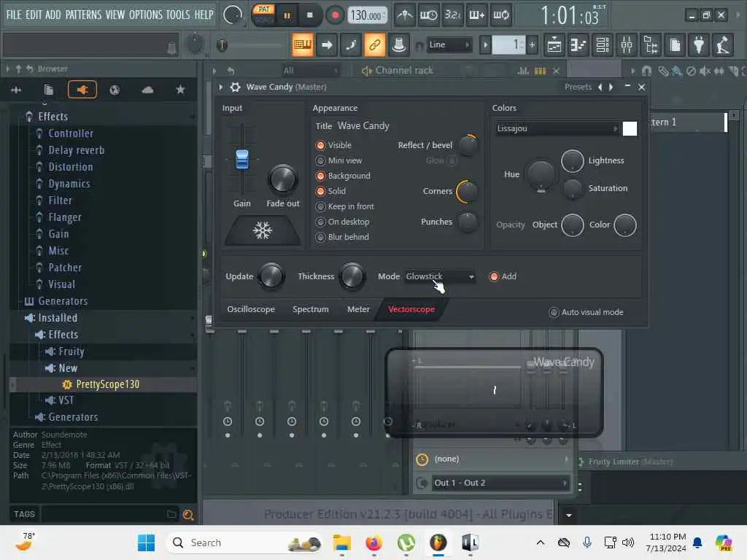Click the typing keyboard to piano icon
747x560 pixels.
pos(303,45)
